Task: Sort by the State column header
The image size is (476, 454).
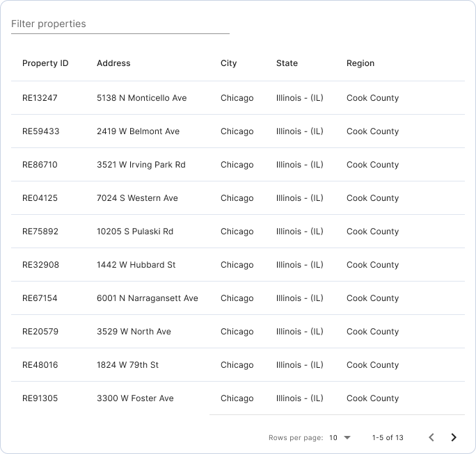Action: click(x=287, y=63)
